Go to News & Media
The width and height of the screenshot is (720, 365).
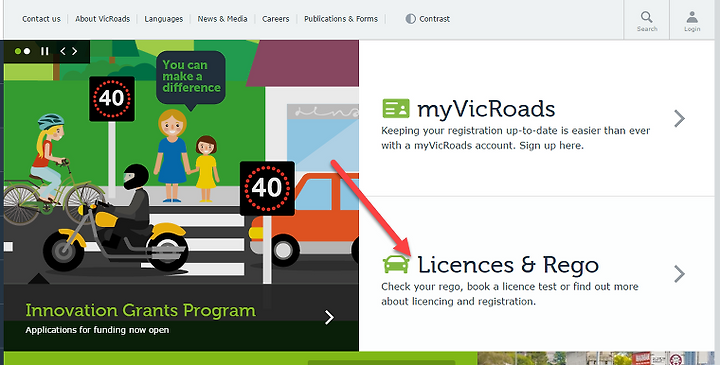(222, 19)
